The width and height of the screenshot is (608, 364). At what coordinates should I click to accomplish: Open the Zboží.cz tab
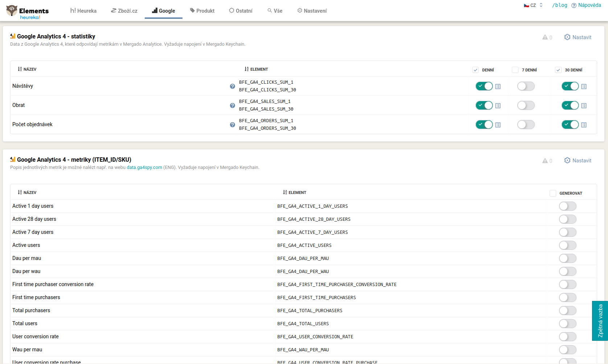point(124,11)
